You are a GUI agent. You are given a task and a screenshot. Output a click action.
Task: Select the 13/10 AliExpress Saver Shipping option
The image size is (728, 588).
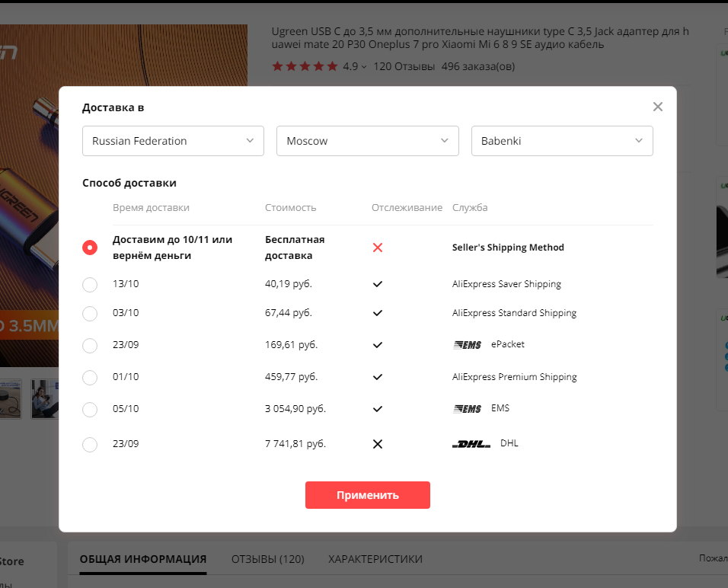(90, 284)
